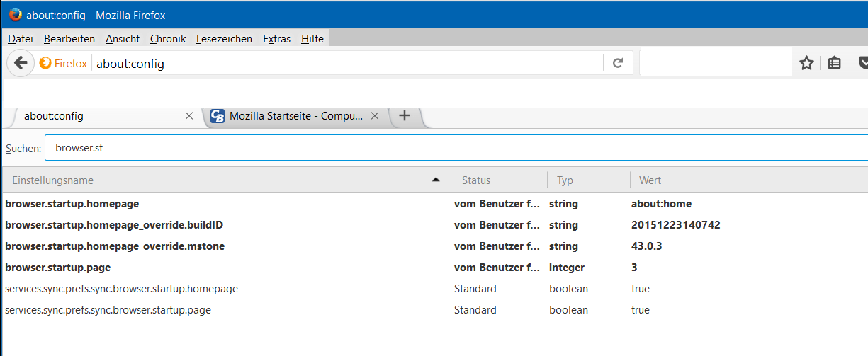This screenshot has width=868, height=356.
Task: Click the integer type cell
Action: pyautogui.click(x=567, y=268)
